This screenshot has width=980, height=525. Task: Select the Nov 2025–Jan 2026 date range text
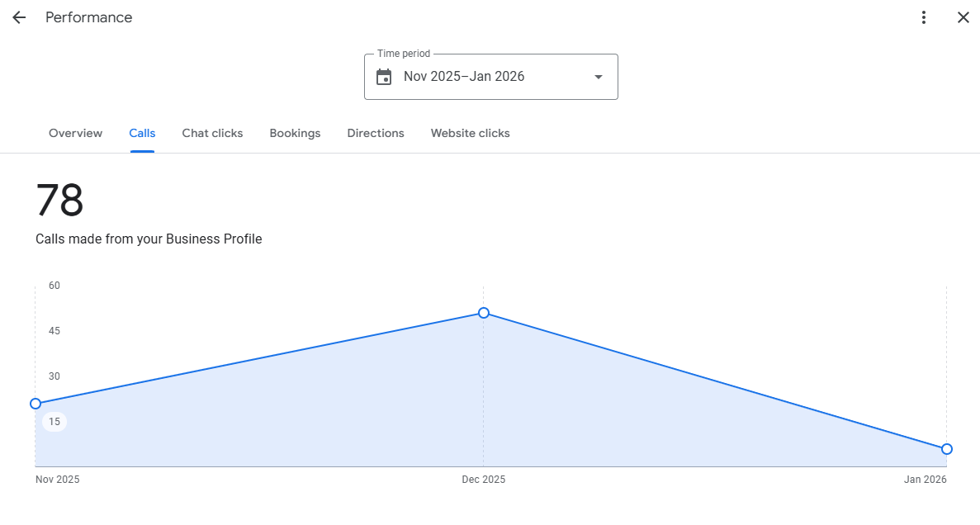coord(464,77)
